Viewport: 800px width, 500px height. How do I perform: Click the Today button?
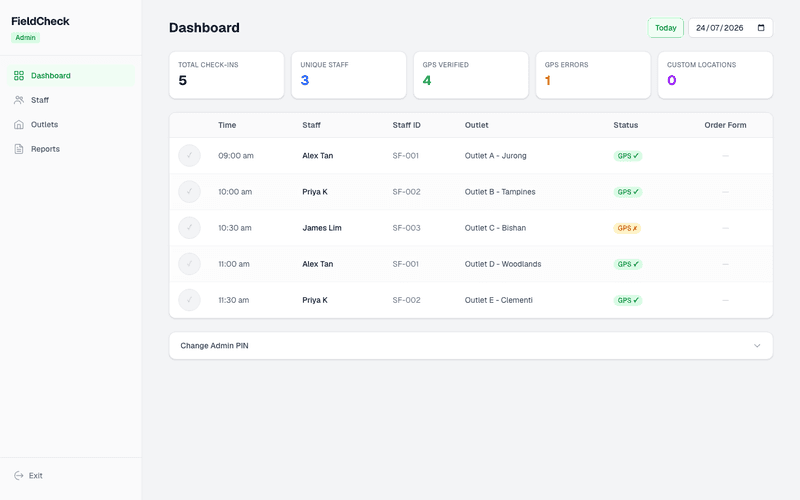(666, 28)
